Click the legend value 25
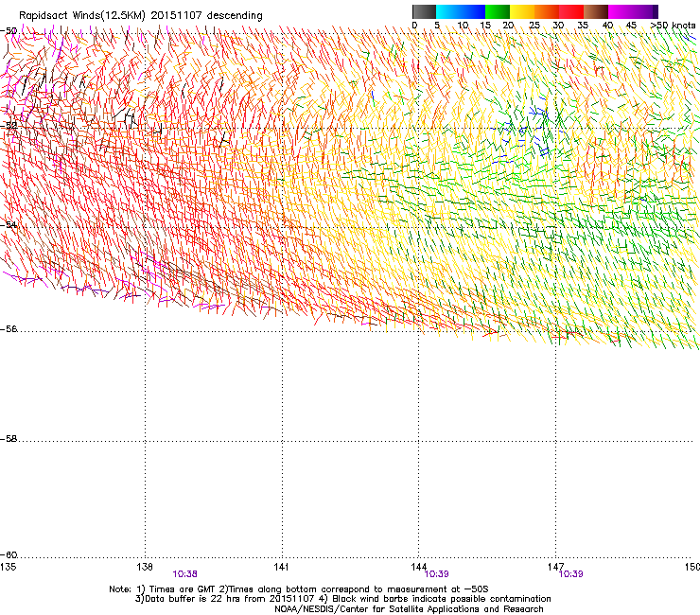Image resolution: width=700 pixels, height=615 pixels. (534, 25)
